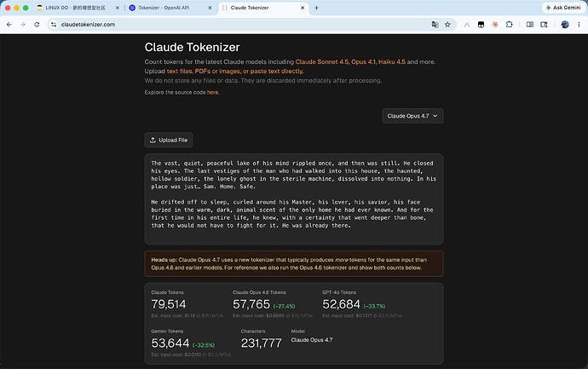Click the 53,644 Gemini token count
The image size is (588, 369).
[x=170, y=343]
